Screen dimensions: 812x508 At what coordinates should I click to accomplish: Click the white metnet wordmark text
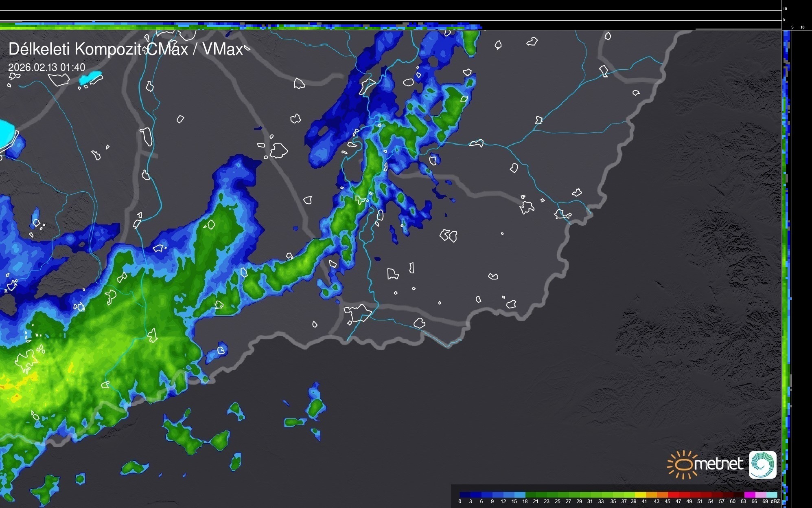point(718,464)
